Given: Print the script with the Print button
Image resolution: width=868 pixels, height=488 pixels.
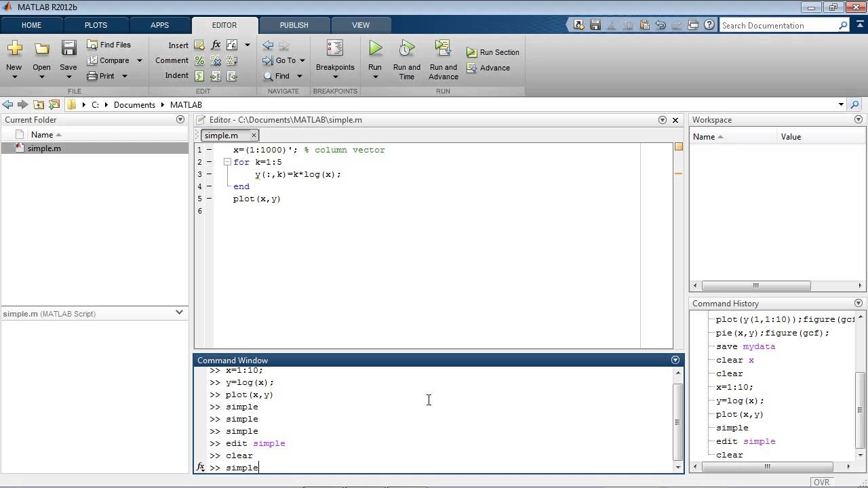Looking at the screenshot, I should click(101, 76).
